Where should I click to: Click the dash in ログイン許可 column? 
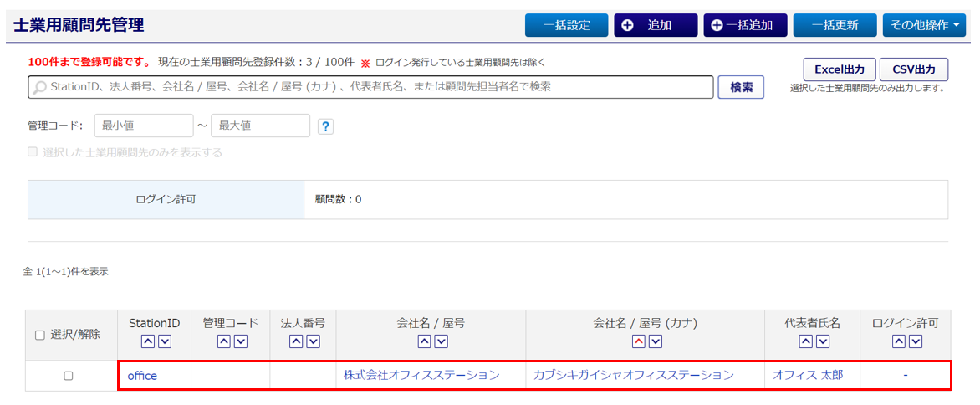[905, 375]
